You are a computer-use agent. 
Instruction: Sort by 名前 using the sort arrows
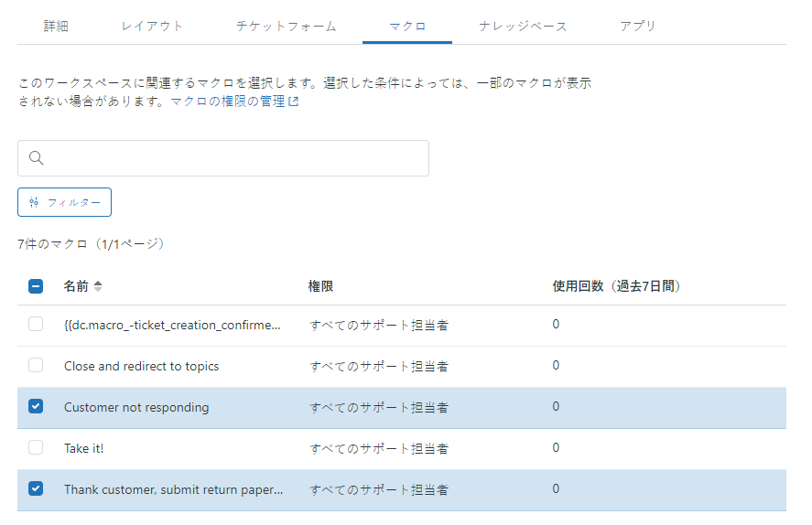(98, 286)
